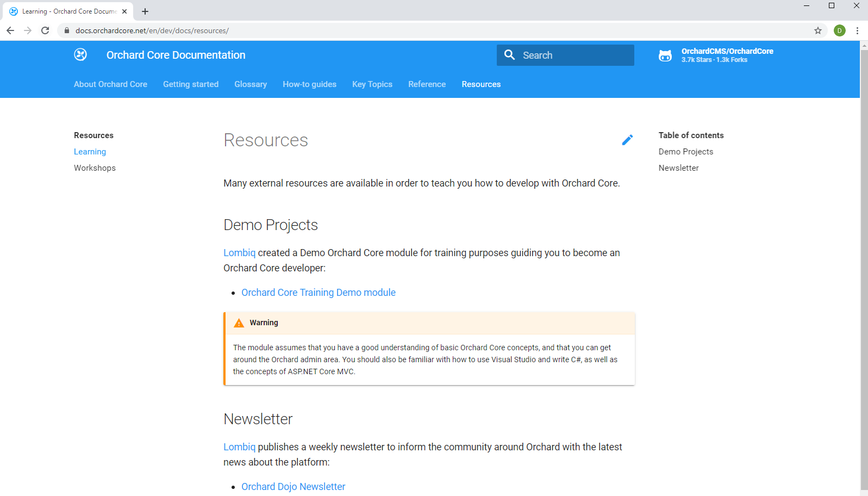
Task: Close the Learning browser tab
Action: pyautogui.click(x=124, y=11)
